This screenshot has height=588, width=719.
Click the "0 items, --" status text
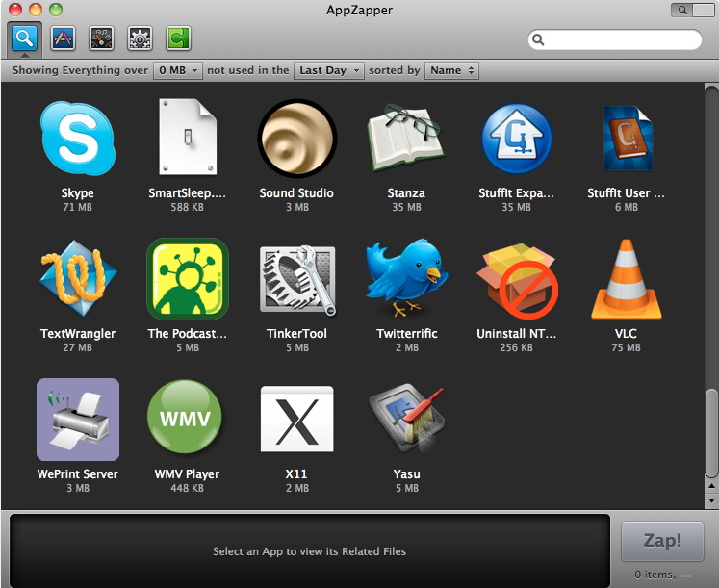tap(662, 575)
